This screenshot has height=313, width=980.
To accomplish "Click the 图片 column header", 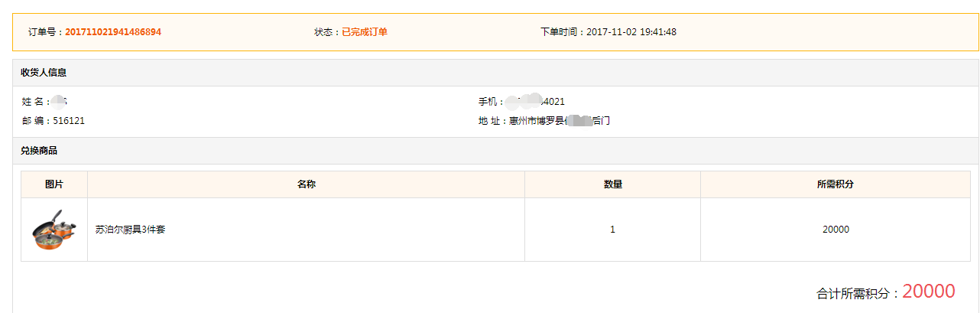I will pos(54,184).
